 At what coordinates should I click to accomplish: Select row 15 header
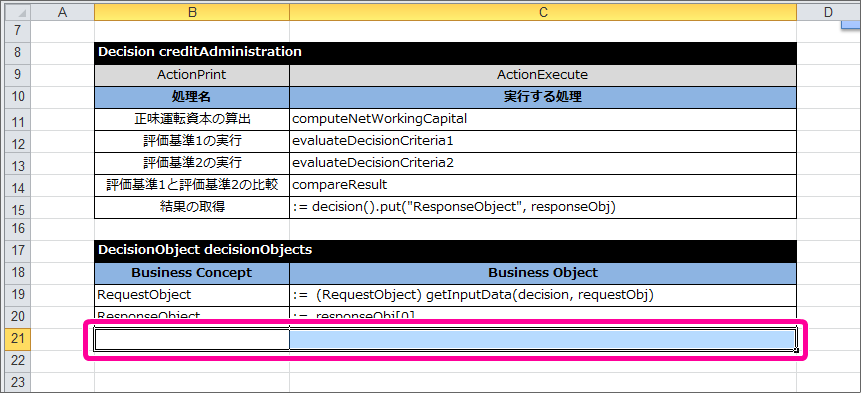point(18,207)
